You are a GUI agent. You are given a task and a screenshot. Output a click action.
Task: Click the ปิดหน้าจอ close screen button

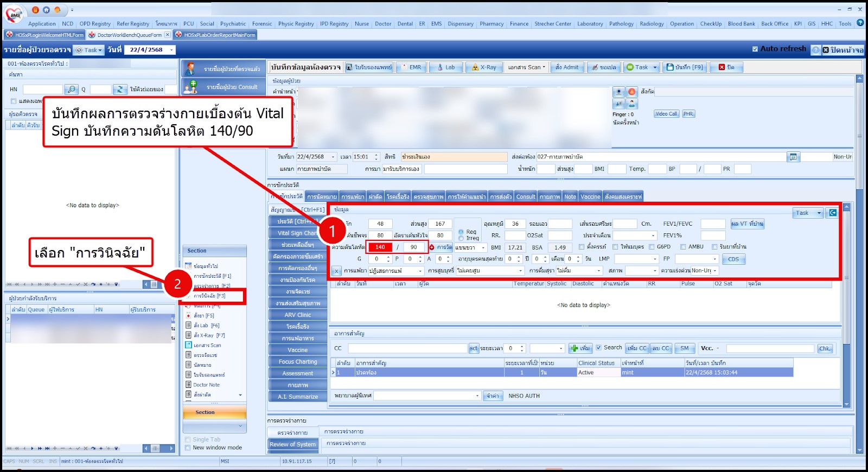pos(843,50)
